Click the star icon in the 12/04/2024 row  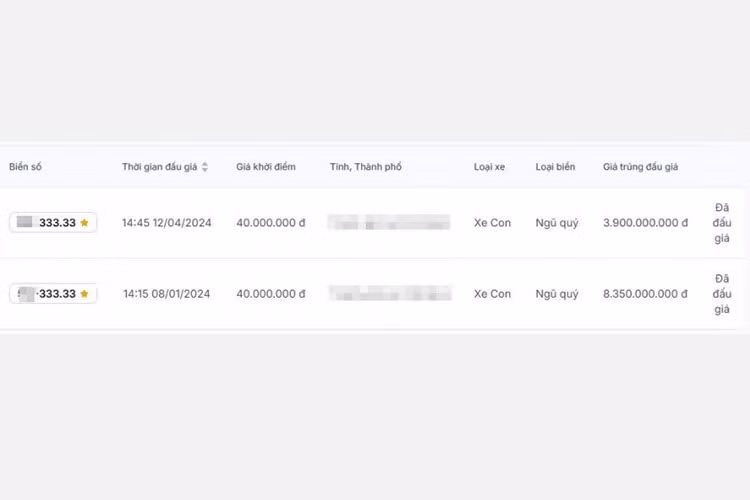click(x=85, y=223)
